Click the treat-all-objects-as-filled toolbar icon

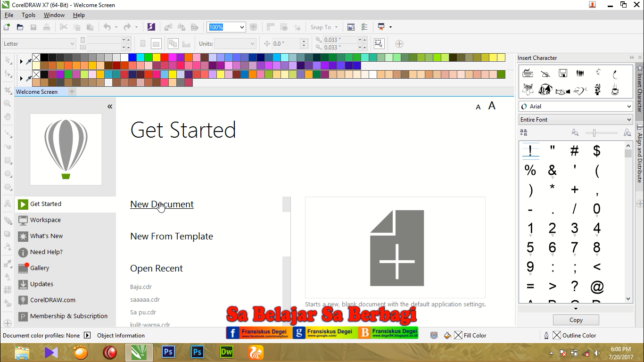379,44
